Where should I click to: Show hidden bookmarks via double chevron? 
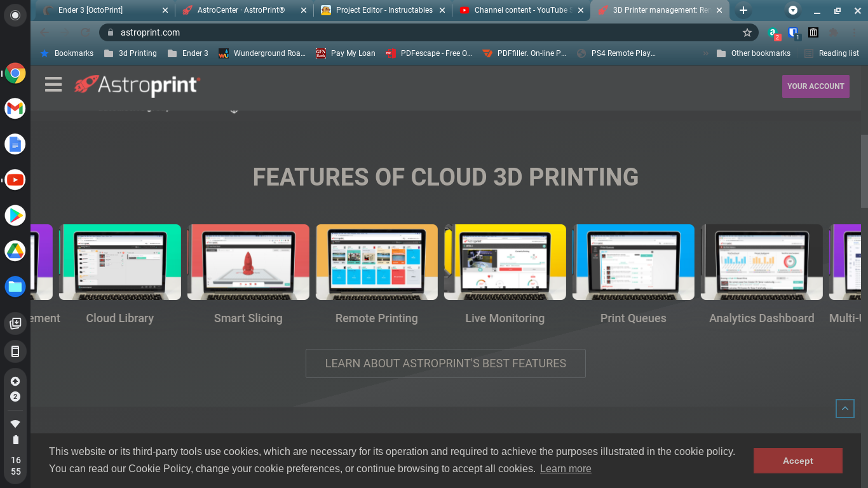(x=706, y=53)
